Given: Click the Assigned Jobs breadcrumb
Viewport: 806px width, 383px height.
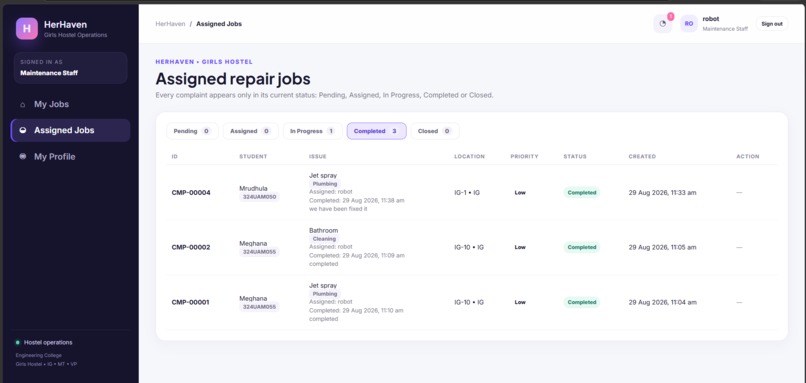Looking at the screenshot, I should pyautogui.click(x=219, y=24).
